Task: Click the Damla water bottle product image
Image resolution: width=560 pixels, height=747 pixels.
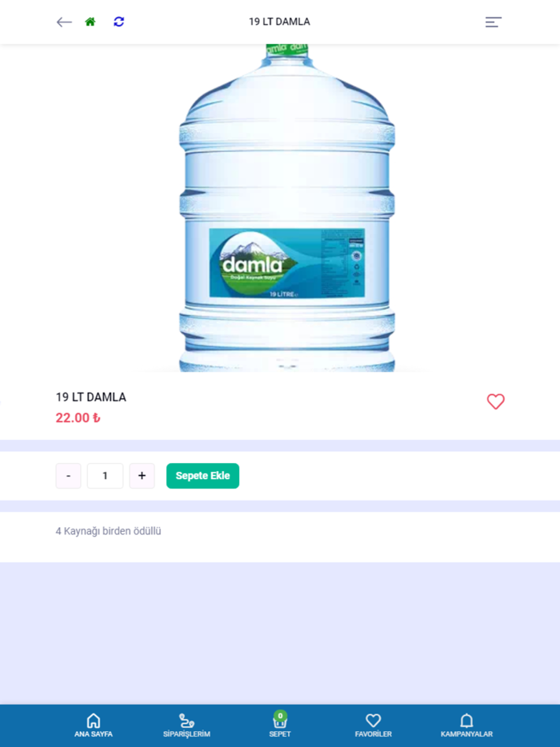Action: pyautogui.click(x=286, y=208)
